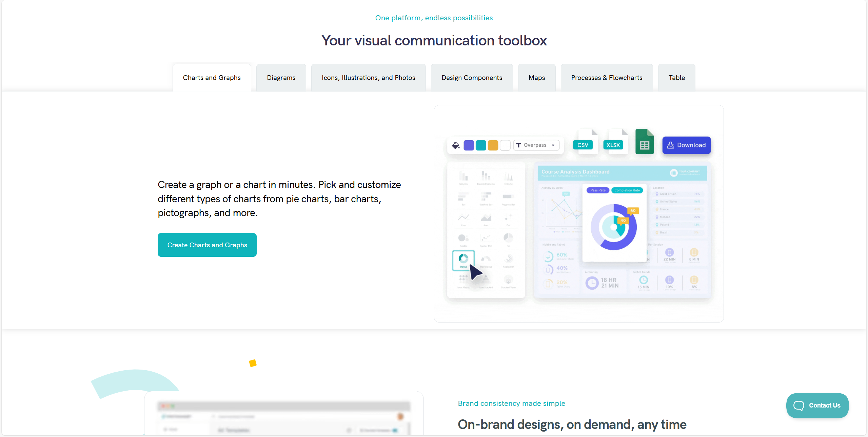The image size is (868, 437).
Task: Open the Icons, Illustrations, and Photos tab
Action: [368, 78]
